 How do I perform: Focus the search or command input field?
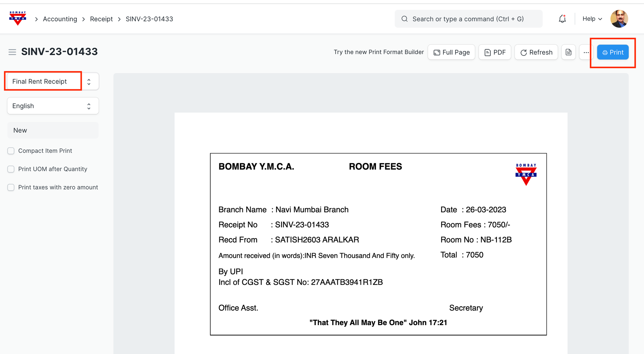pyautogui.click(x=468, y=19)
